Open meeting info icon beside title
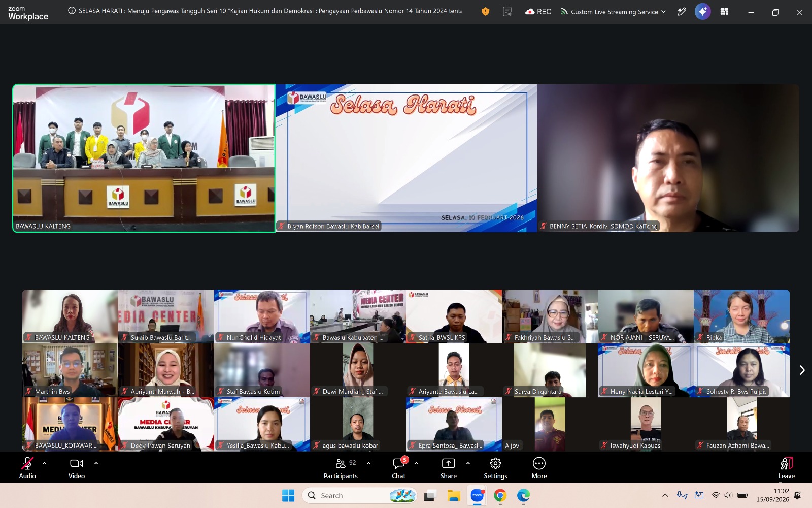Screen dimensions: 812x508 click(x=72, y=11)
